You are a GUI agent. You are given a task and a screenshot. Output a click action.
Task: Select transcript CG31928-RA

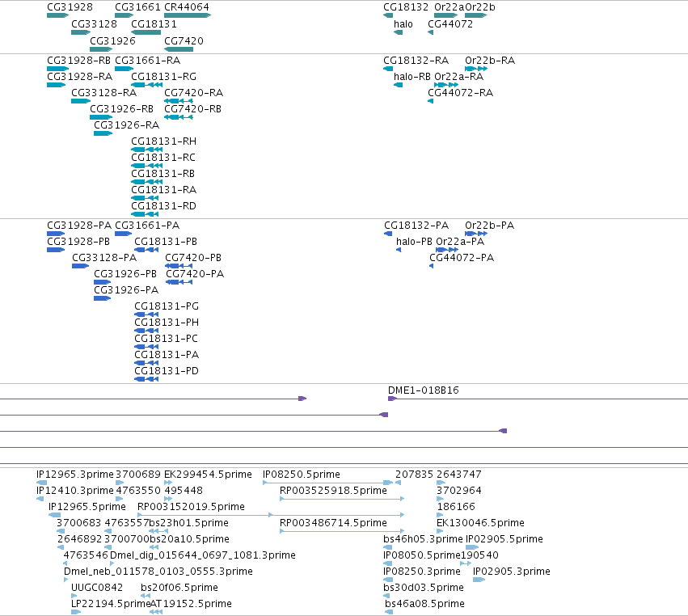(80, 76)
